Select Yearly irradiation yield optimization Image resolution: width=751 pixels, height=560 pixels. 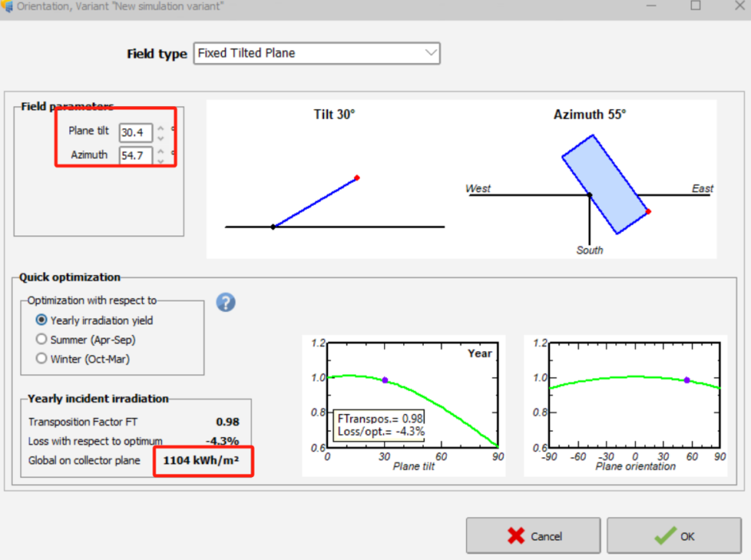(42, 320)
